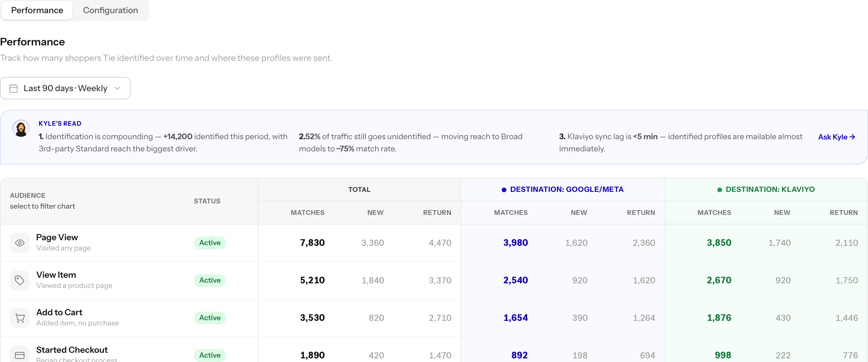Image resolution: width=868 pixels, height=362 pixels.
Task: Select the Performance tab
Action: pos(37,10)
